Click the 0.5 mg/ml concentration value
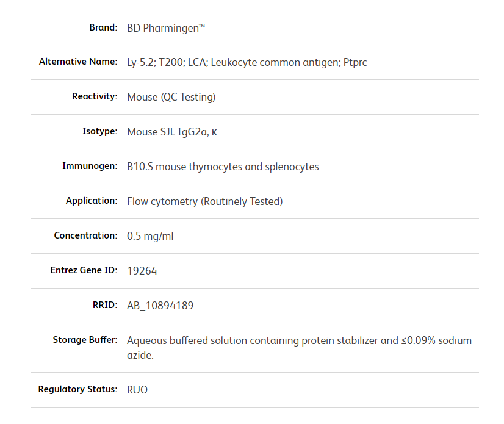The height and width of the screenshot is (424, 504). 150,236
